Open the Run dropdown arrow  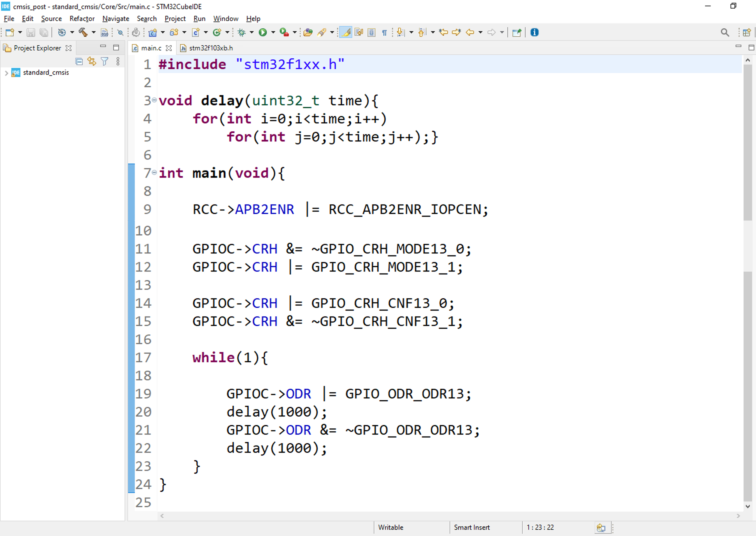coord(273,32)
